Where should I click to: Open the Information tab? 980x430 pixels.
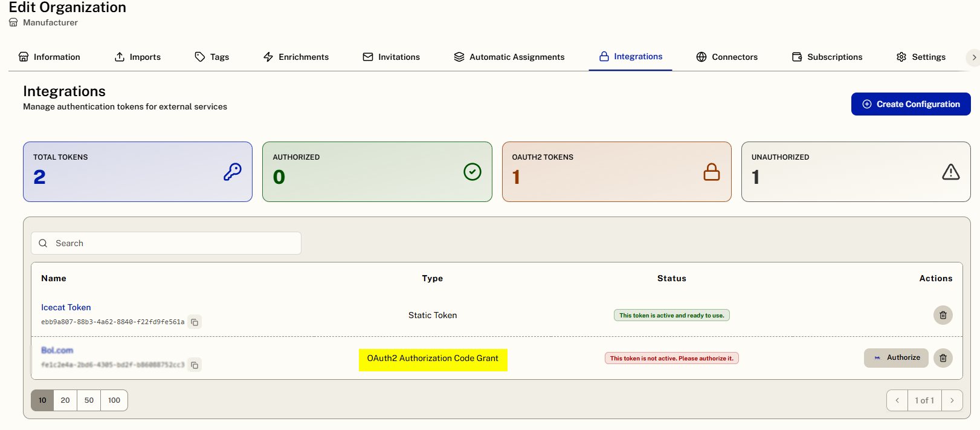50,57
